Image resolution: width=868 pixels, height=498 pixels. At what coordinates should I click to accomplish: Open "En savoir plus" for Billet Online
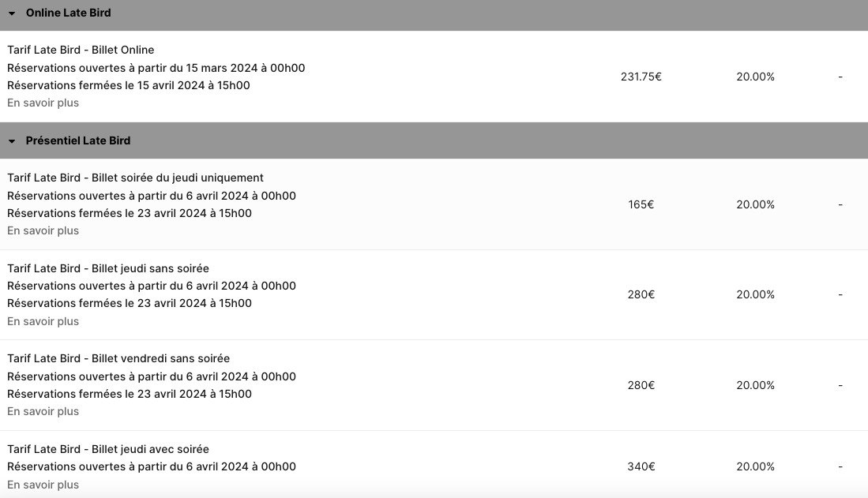click(x=43, y=103)
